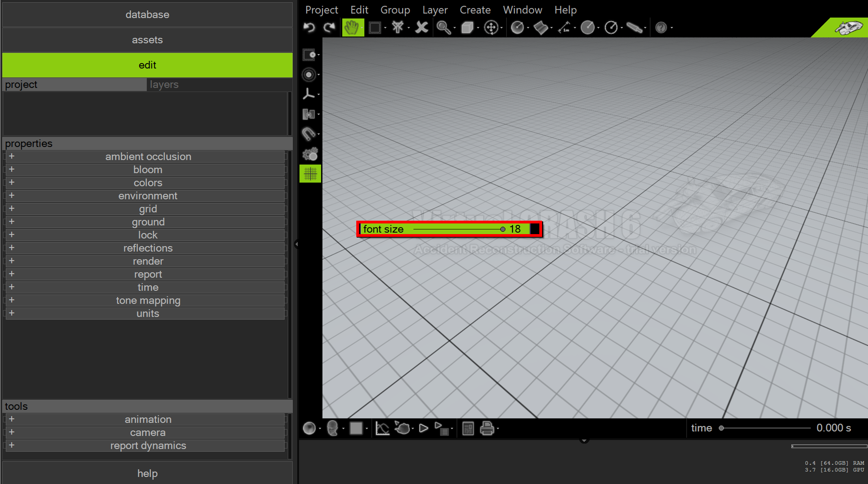868x484 pixels.
Task: Click the report document icon
Action: (x=468, y=428)
